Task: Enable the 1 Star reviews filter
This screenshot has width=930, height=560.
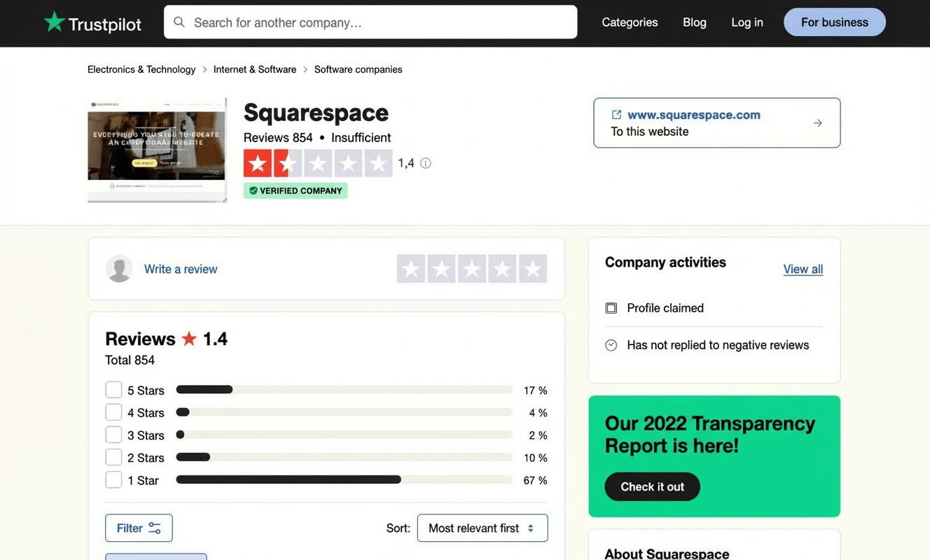Action: (x=113, y=479)
